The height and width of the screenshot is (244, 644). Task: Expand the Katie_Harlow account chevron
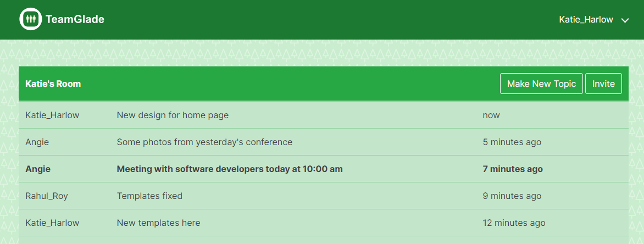pyautogui.click(x=625, y=20)
